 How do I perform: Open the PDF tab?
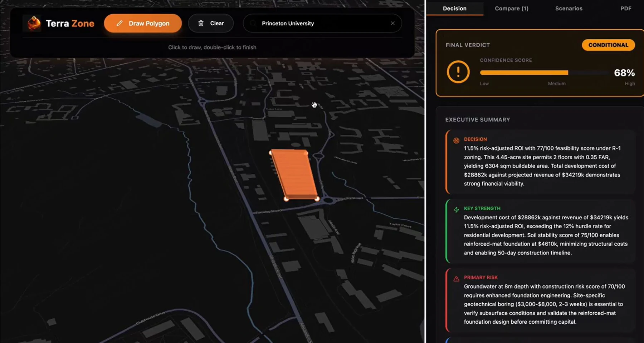(625, 8)
